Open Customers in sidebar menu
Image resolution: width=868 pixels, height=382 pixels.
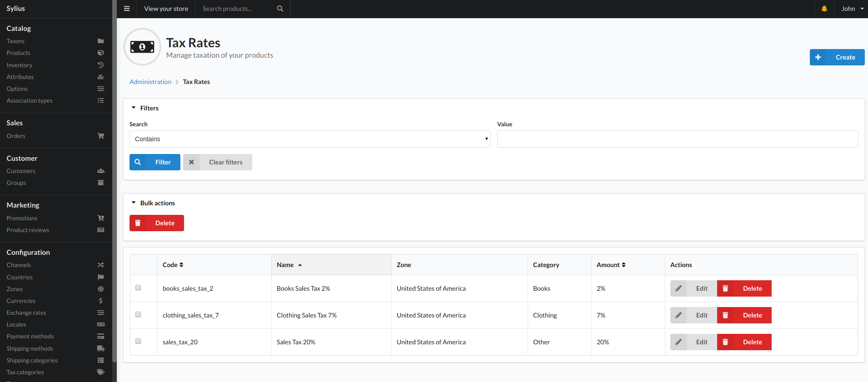pos(21,171)
